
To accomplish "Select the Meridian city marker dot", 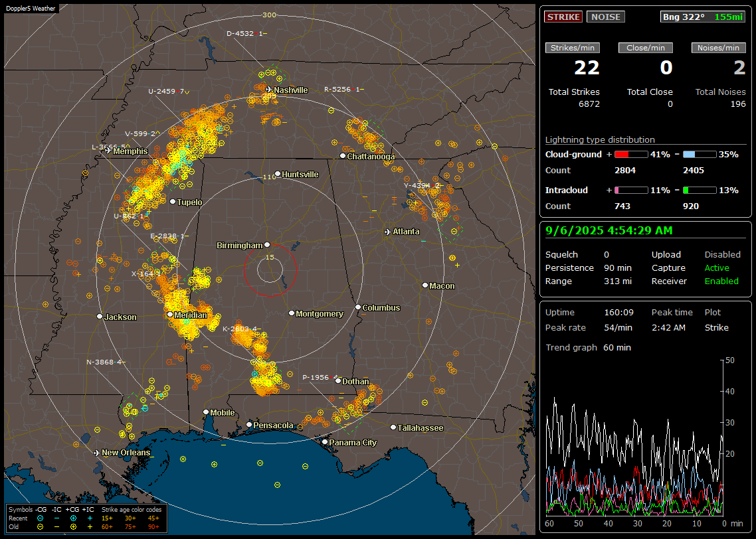I will click(x=170, y=315).
